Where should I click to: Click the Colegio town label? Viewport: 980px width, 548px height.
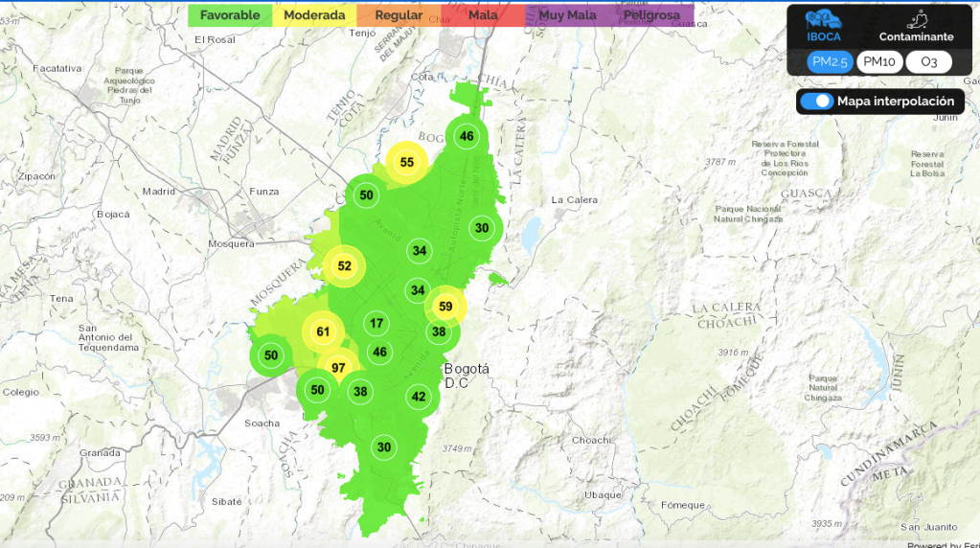pyautogui.click(x=21, y=393)
